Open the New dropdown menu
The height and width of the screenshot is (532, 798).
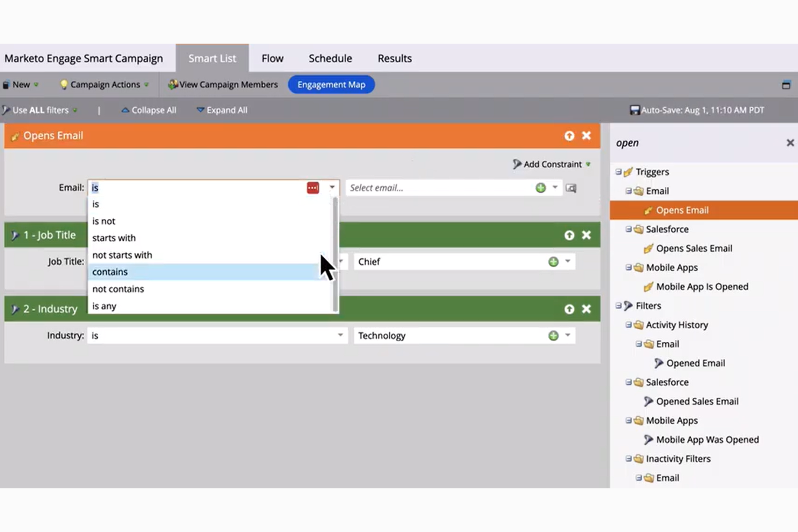coord(21,85)
